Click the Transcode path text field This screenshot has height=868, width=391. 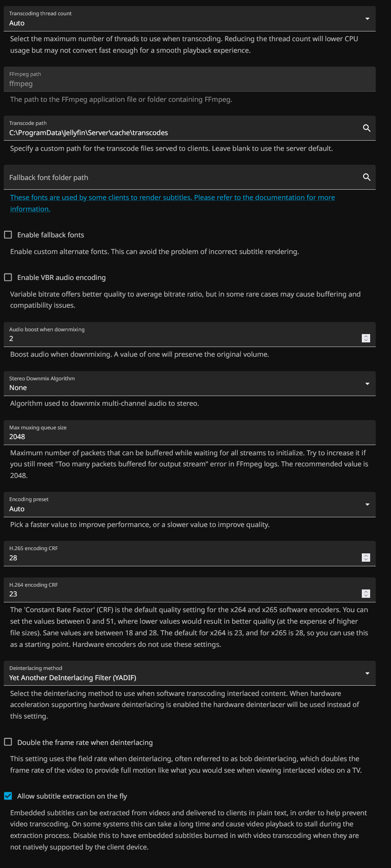(181, 133)
